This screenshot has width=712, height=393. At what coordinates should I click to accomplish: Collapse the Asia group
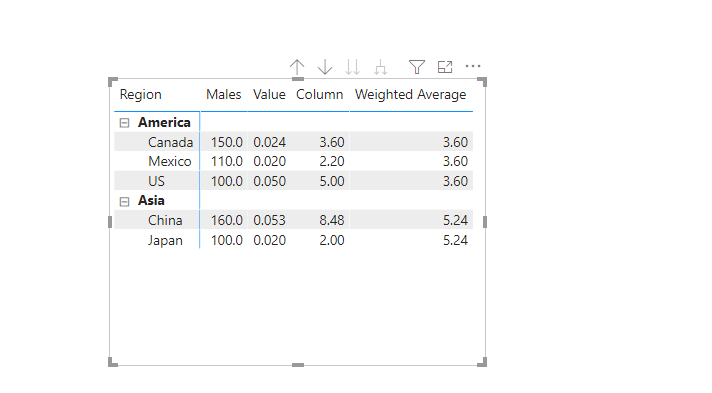[124, 201]
